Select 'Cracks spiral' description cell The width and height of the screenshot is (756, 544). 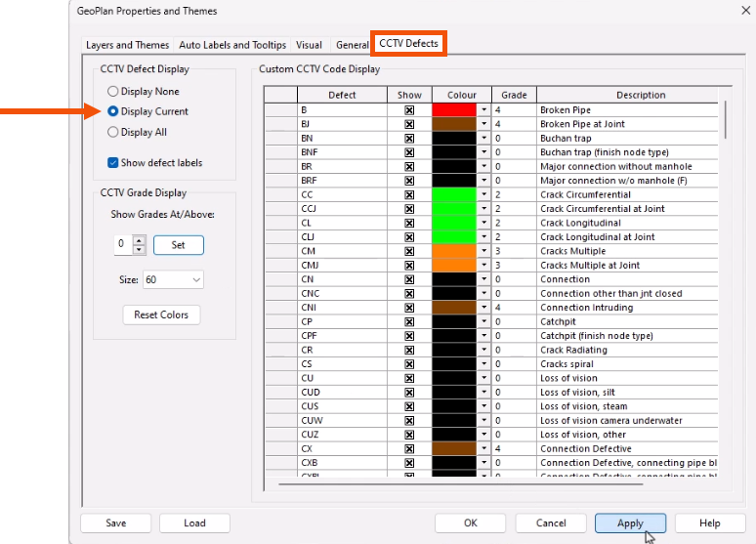click(628, 364)
